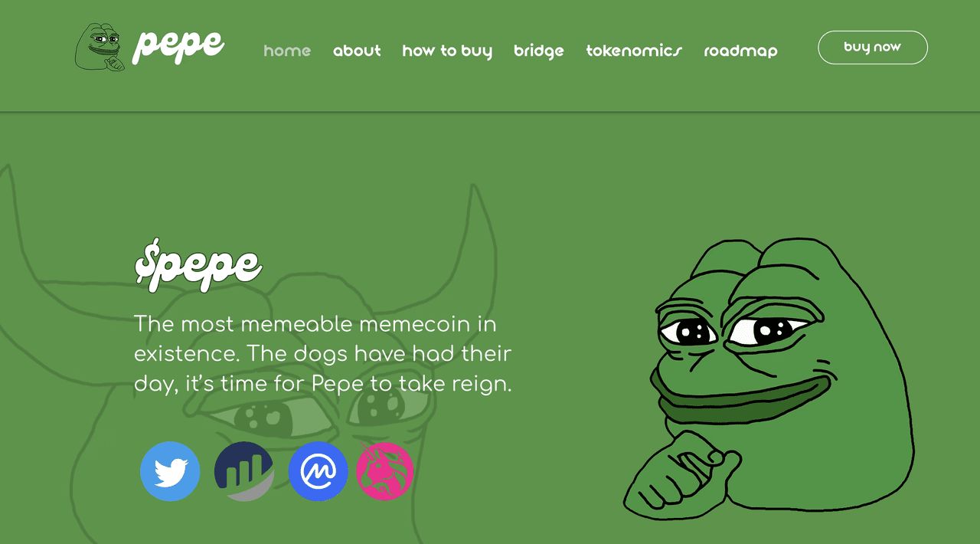The width and height of the screenshot is (980, 544).
Task: Open the pink Uniswap unicorn icon
Action: tap(385, 471)
